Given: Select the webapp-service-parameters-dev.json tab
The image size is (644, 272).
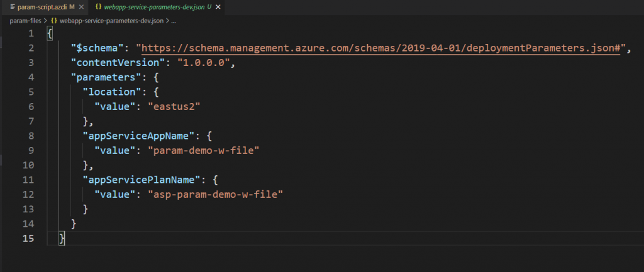Looking at the screenshot, I should tap(154, 7).
